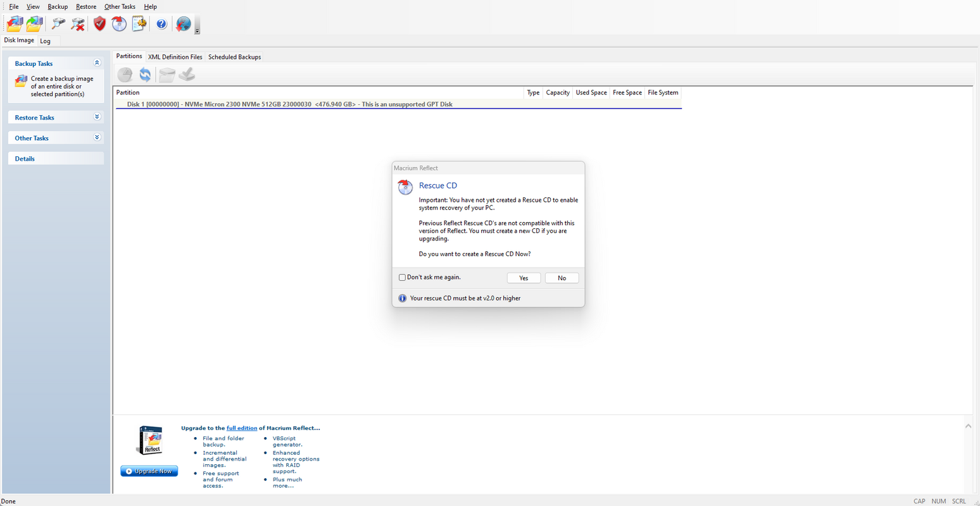This screenshot has height=506, width=980.
Task: Open the Scheduled Backups tab
Action: (234, 57)
